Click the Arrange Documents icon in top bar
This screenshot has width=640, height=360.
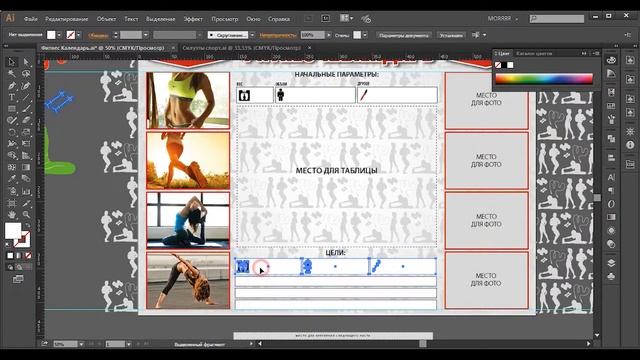click(346, 18)
